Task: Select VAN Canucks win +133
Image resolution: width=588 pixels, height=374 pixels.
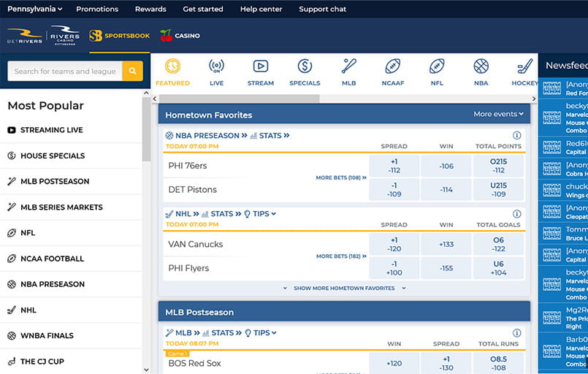Action: pos(446,244)
